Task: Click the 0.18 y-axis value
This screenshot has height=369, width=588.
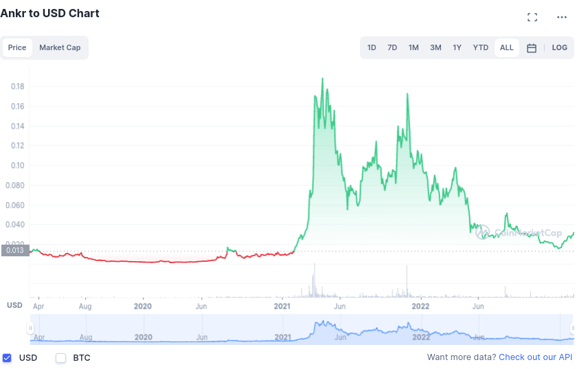Action: point(18,87)
